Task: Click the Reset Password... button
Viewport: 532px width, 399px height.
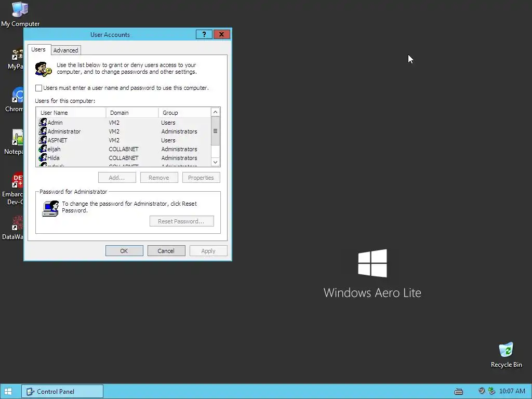Action: [181, 221]
